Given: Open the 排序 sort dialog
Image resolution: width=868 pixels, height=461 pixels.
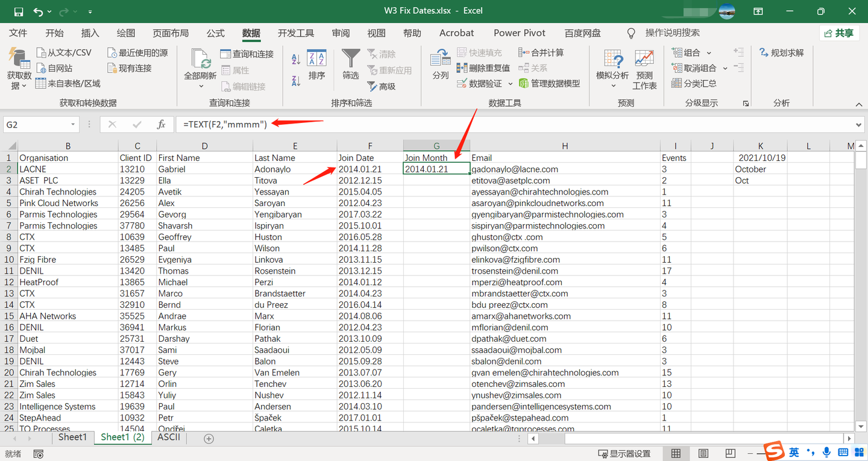Looking at the screenshot, I should point(316,65).
